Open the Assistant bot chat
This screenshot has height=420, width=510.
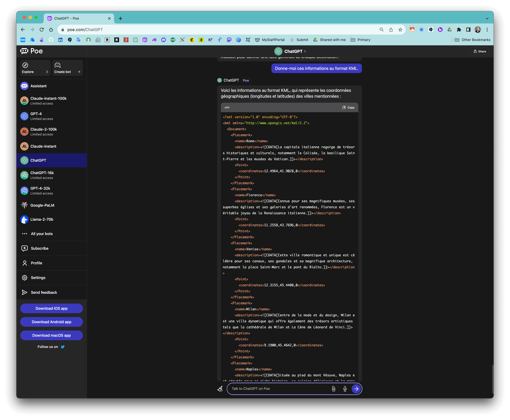click(x=52, y=86)
